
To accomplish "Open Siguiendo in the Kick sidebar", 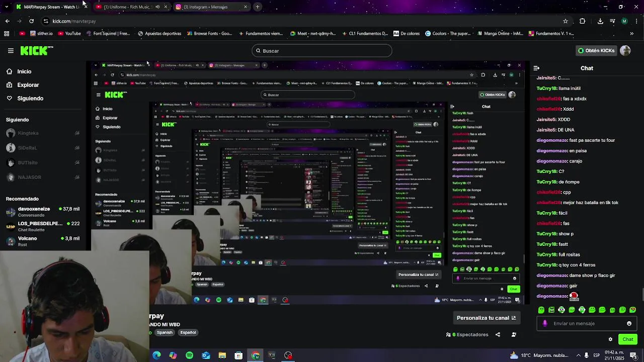I will point(25,98).
